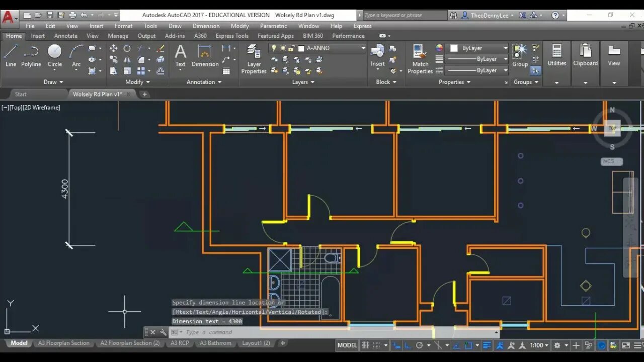The image size is (644, 362).
Task: Click the Group tool
Action: [520, 55]
